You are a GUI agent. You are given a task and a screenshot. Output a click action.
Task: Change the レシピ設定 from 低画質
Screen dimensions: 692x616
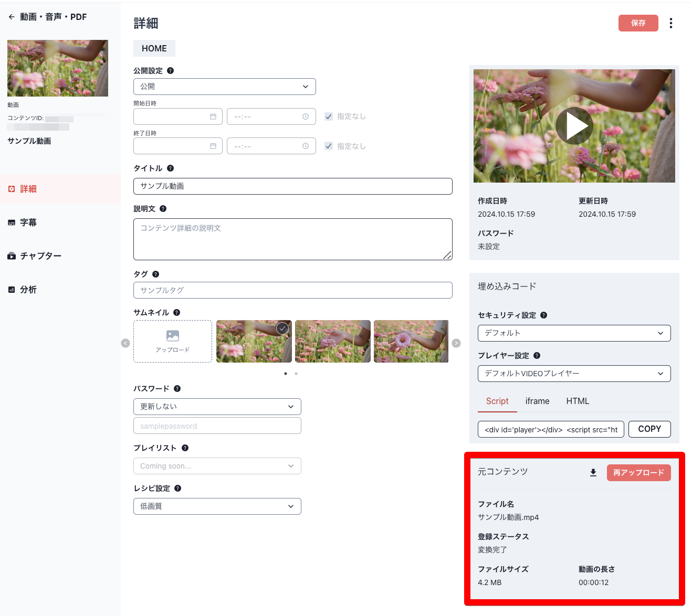point(217,506)
